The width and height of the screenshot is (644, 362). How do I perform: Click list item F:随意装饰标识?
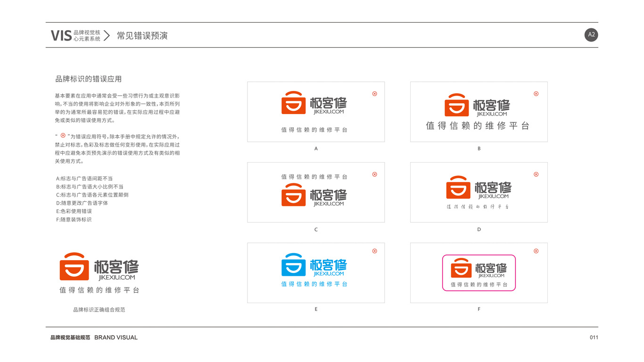[74, 220]
